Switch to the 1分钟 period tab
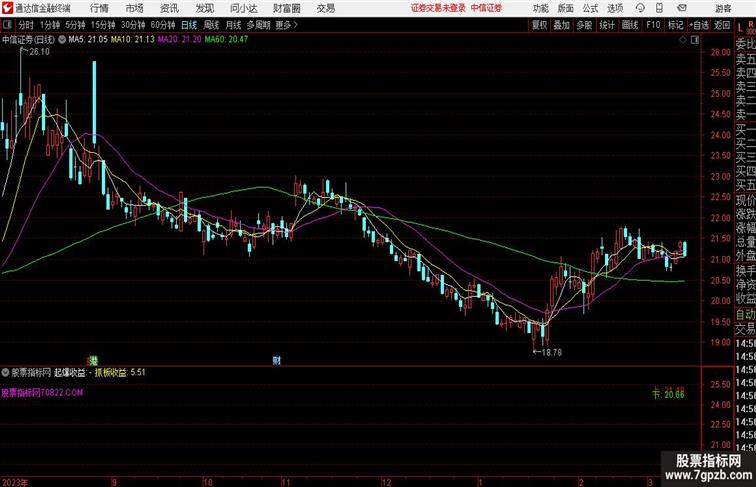Image resolution: width=756 pixels, height=487 pixels. [50, 25]
